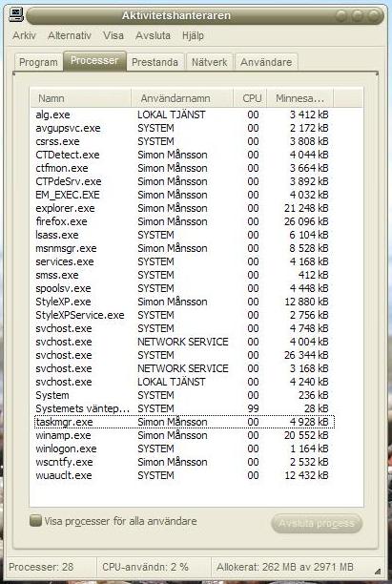Sort by the Minnesa... column header
The image size is (392, 584).
[300, 98]
